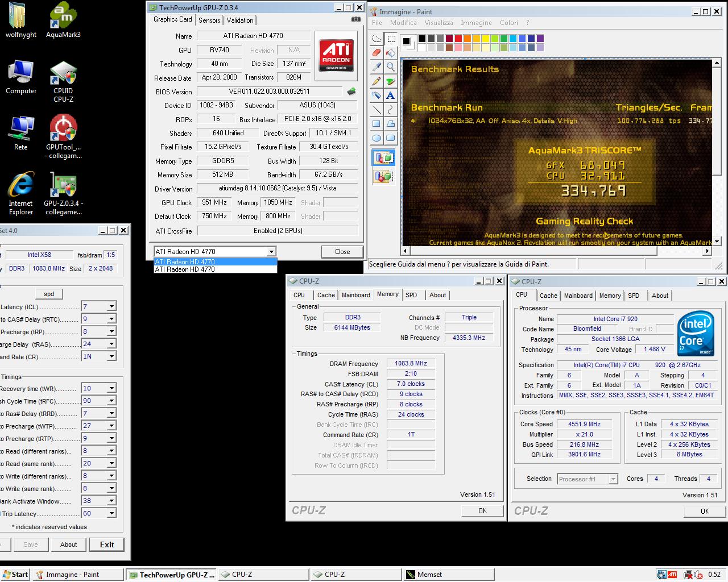Viewport: 728px width, 582px height.
Task: Choose the Ellipse shape tool
Action: 377,138
